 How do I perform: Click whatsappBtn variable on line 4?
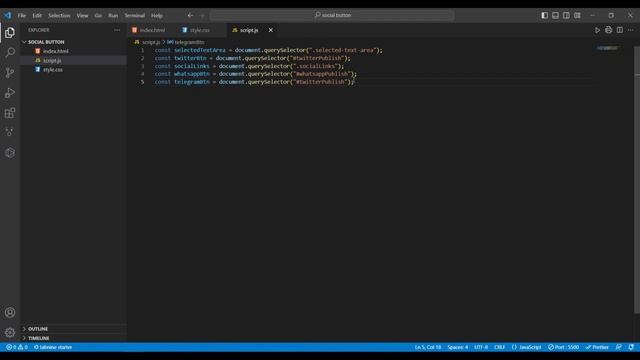click(192, 74)
